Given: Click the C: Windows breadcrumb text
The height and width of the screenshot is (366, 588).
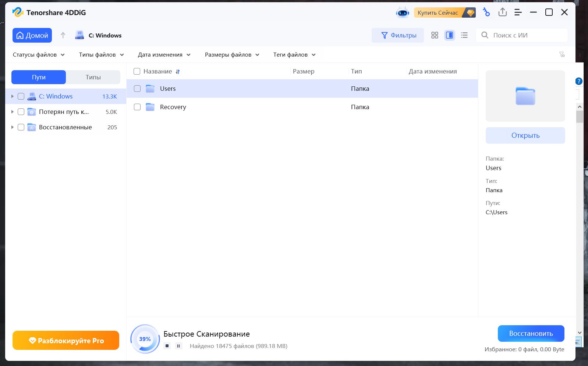Looking at the screenshot, I should pyautogui.click(x=105, y=35).
